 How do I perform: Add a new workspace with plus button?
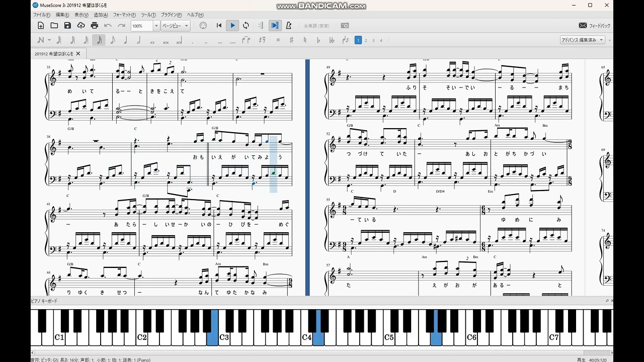coord(610,40)
